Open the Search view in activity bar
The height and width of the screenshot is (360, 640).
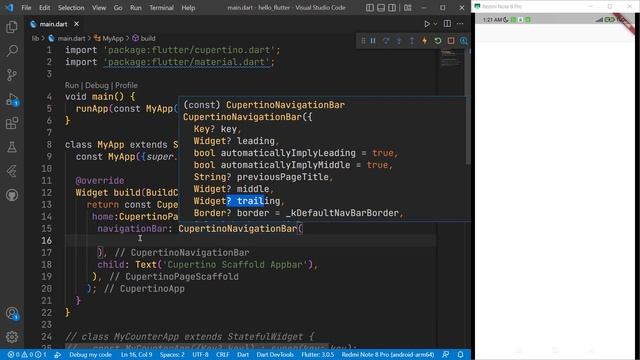[12, 51]
